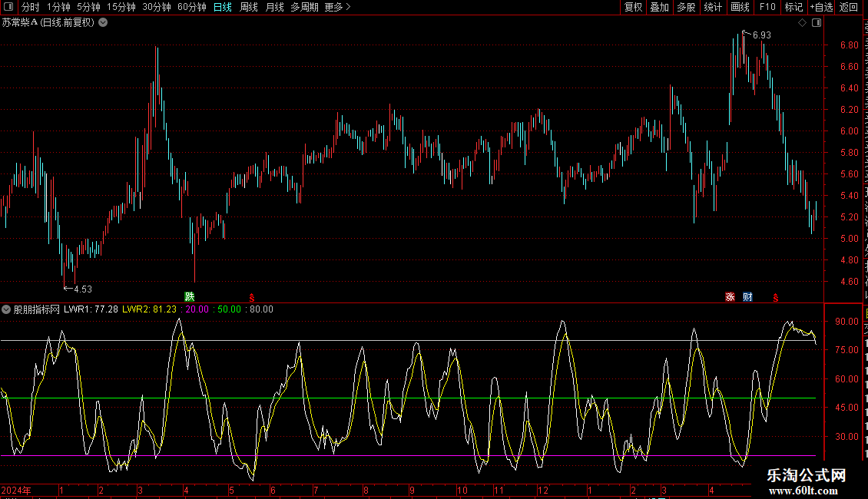Select the 周线 weekly chart tab
This screenshot has width=868, height=499.
tap(249, 7)
